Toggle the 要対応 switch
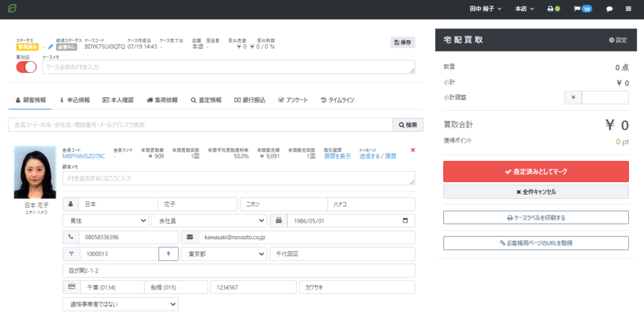The image size is (644, 316). (x=26, y=67)
